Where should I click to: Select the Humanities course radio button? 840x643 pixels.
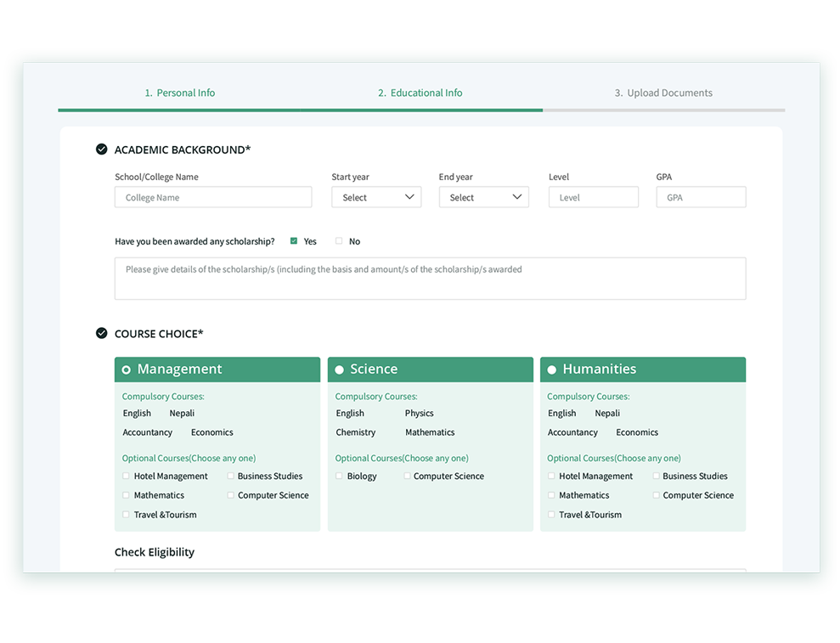pos(552,369)
